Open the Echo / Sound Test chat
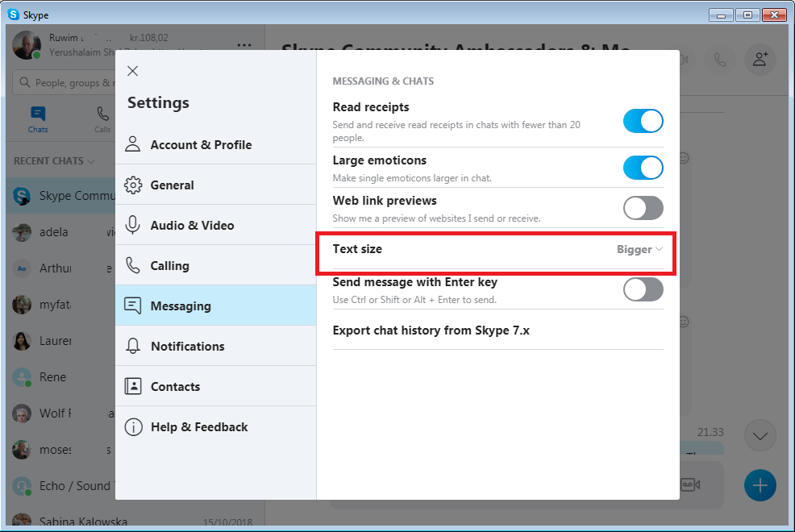The height and width of the screenshot is (532, 795). (x=60, y=485)
